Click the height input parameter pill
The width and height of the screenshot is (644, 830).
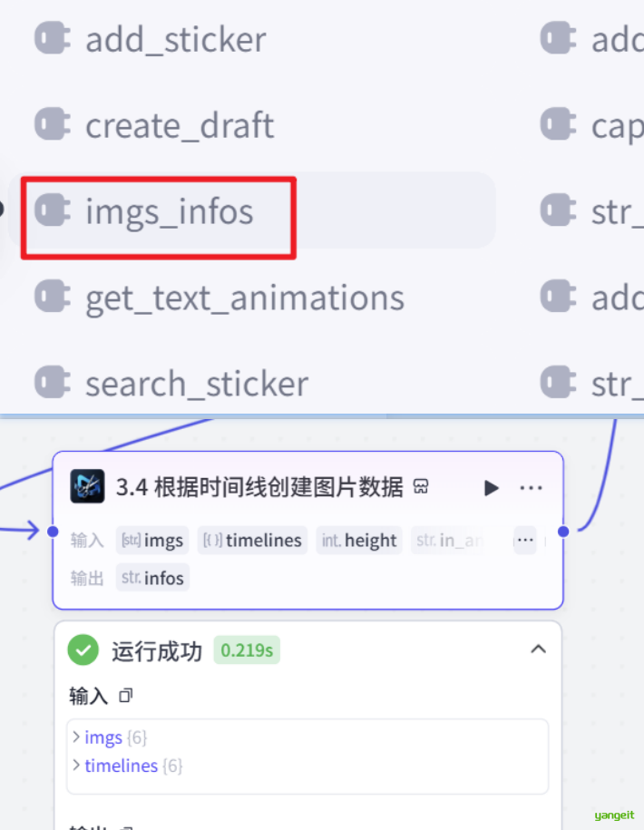[359, 540]
